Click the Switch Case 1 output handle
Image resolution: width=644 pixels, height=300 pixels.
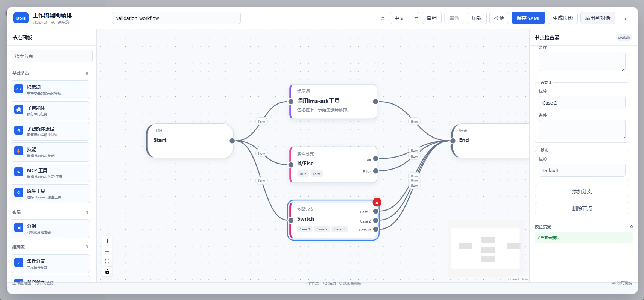coord(375,211)
